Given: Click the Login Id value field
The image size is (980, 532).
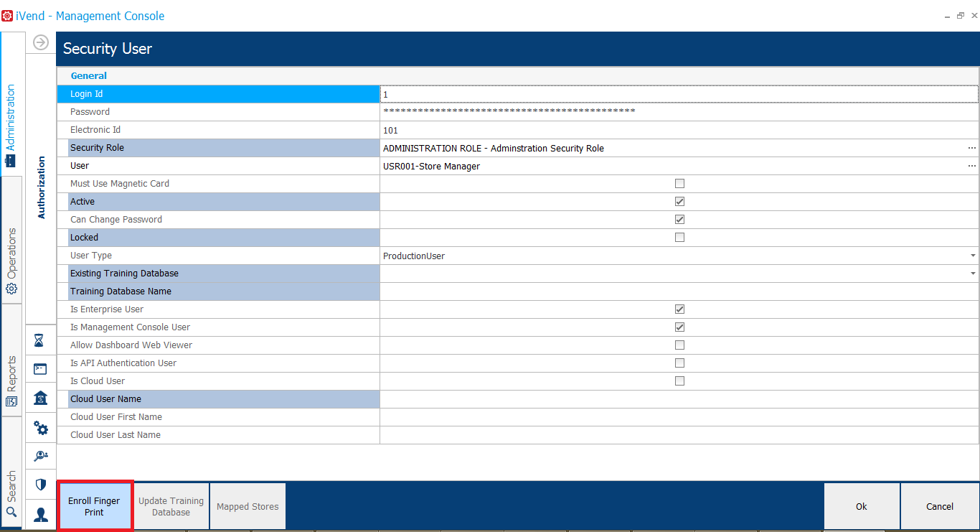Looking at the screenshot, I should pyautogui.click(x=679, y=94).
